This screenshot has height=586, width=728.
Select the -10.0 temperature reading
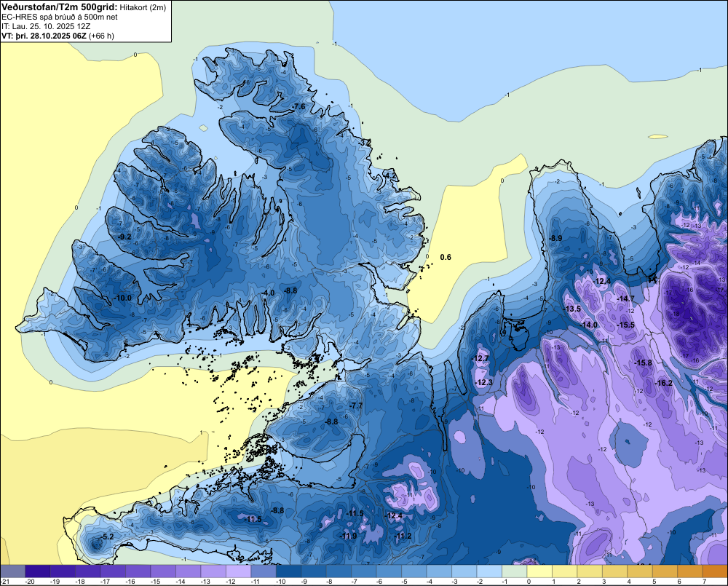point(123,298)
